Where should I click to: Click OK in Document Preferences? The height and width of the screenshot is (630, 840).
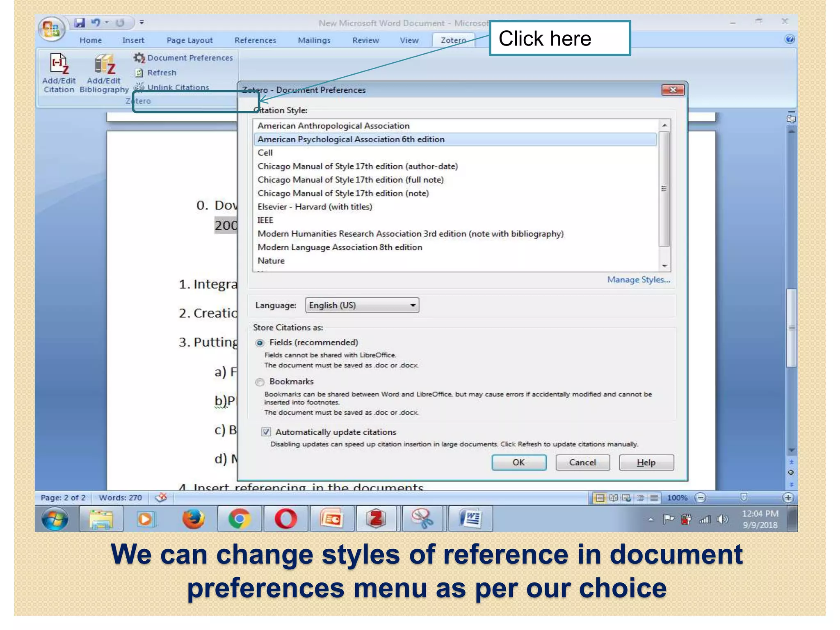click(x=519, y=462)
